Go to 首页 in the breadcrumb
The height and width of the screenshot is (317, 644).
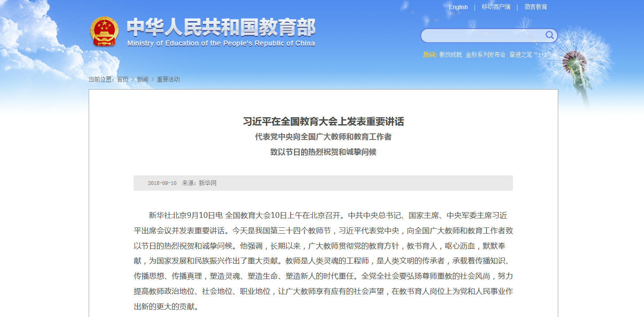click(x=122, y=79)
